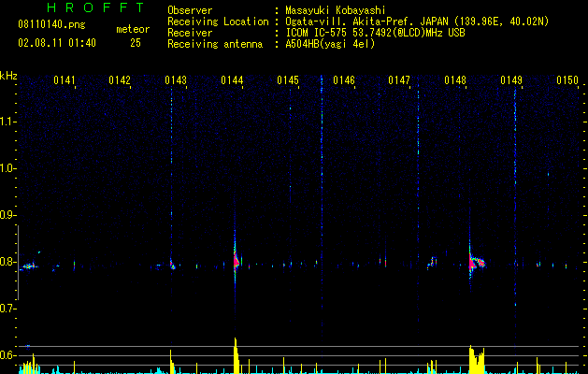Click the strong meteor echo at 0144
The width and height of the screenshot is (588, 374).
click(x=236, y=260)
